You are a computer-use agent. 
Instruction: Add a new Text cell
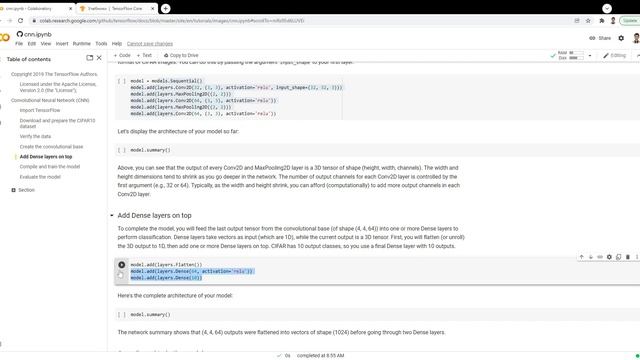pos(144,56)
